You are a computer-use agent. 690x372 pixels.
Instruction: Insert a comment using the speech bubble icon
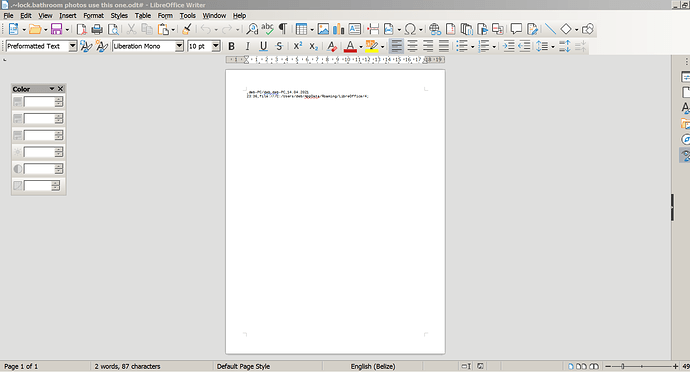click(516, 29)
